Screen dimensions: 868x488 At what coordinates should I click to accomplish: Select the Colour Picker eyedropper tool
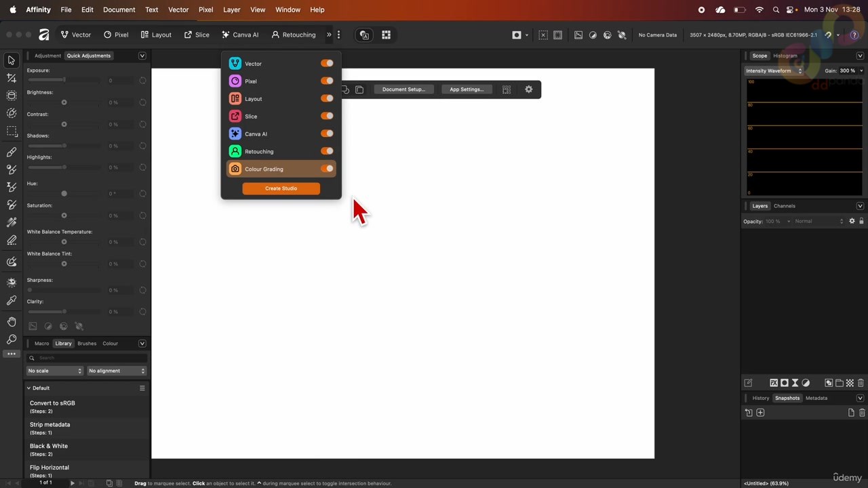[12, 300]
